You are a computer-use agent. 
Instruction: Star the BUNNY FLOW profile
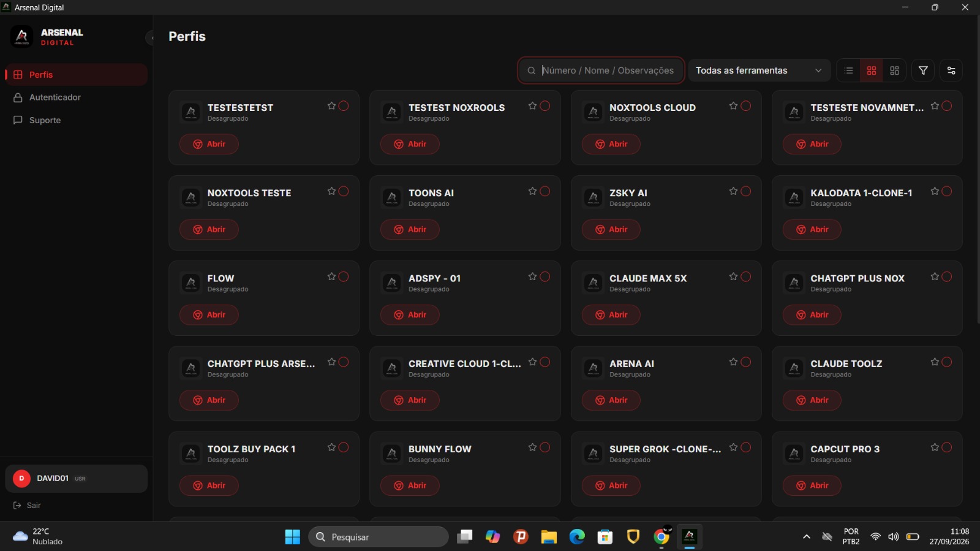532,447
